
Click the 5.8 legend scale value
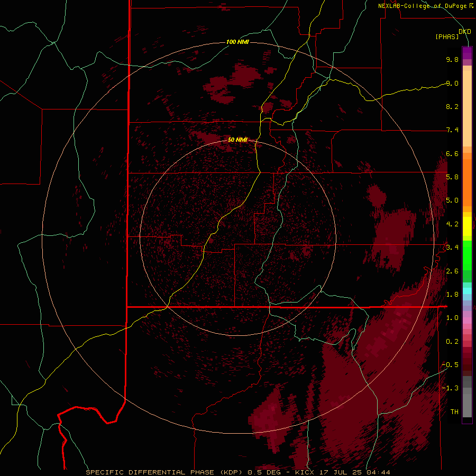(452, 177)
